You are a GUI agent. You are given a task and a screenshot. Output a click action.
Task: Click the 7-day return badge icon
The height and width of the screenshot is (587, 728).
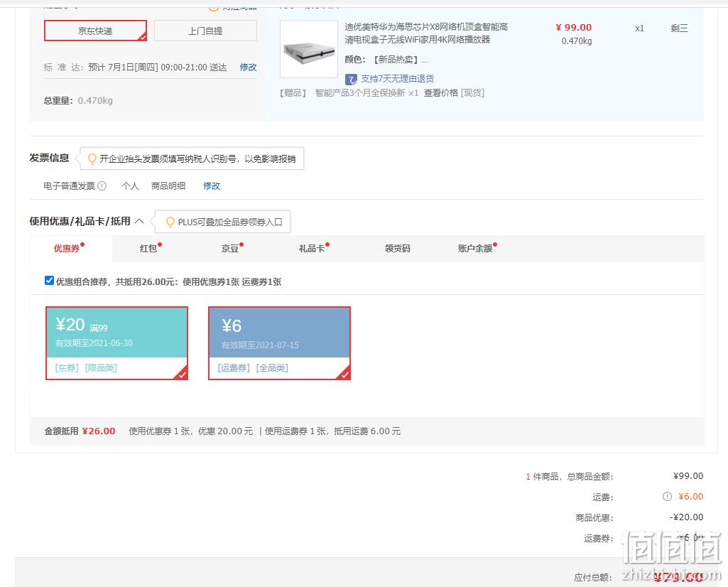[351, 80]
